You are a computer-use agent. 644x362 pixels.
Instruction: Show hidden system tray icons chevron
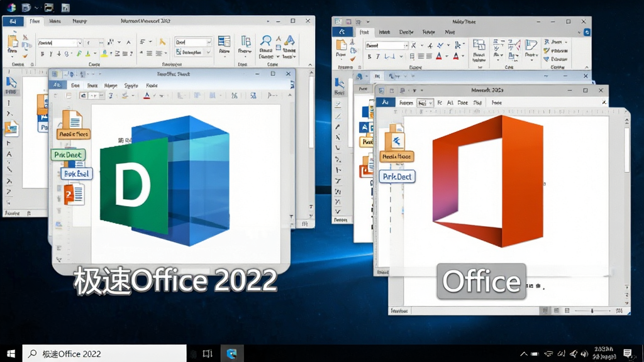pos(524,354)
